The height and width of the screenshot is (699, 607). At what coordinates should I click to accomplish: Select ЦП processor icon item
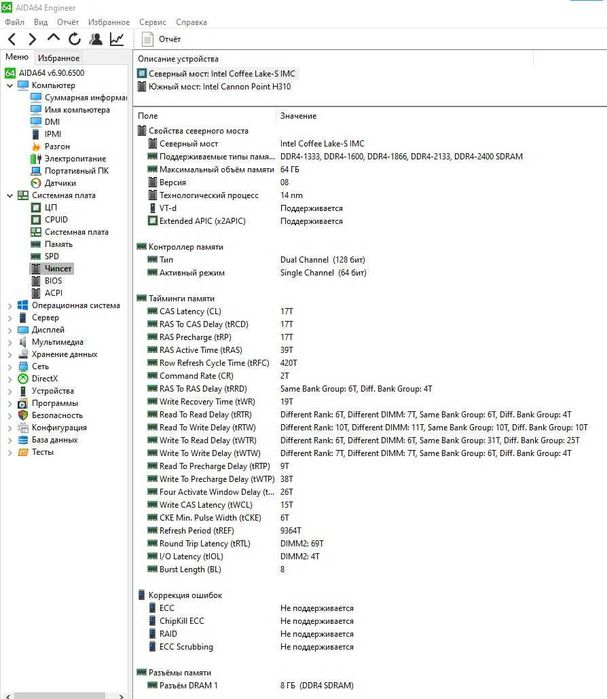click(x=44, y=207)
